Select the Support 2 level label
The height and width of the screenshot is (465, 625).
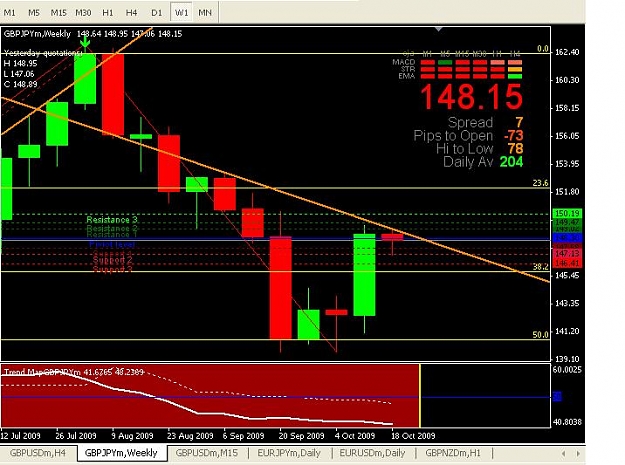click(112, 260)
